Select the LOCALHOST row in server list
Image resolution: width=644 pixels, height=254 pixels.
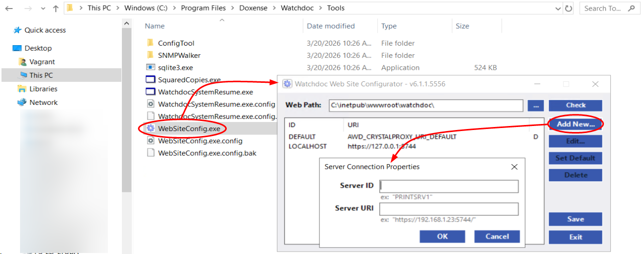tap(307, 147)
